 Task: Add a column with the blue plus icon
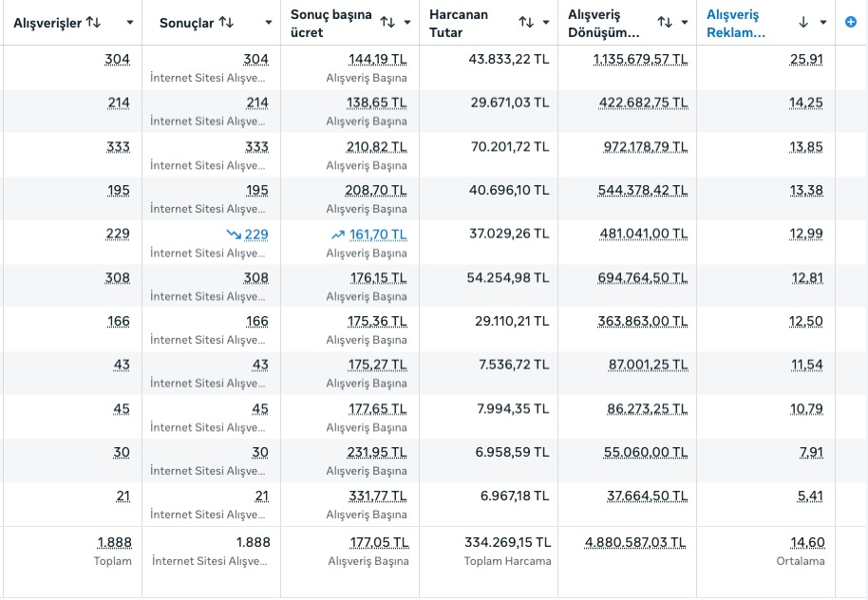851,22
